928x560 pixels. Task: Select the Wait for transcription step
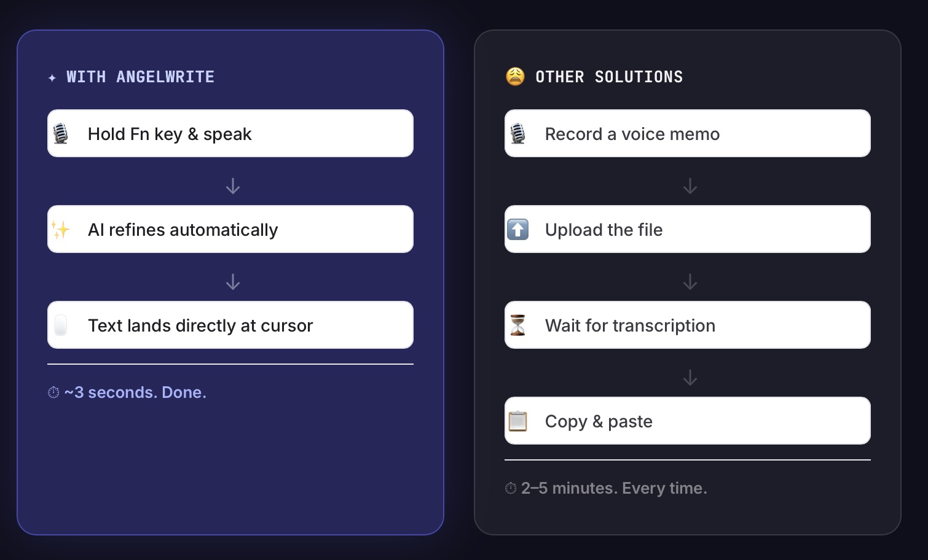688,325
